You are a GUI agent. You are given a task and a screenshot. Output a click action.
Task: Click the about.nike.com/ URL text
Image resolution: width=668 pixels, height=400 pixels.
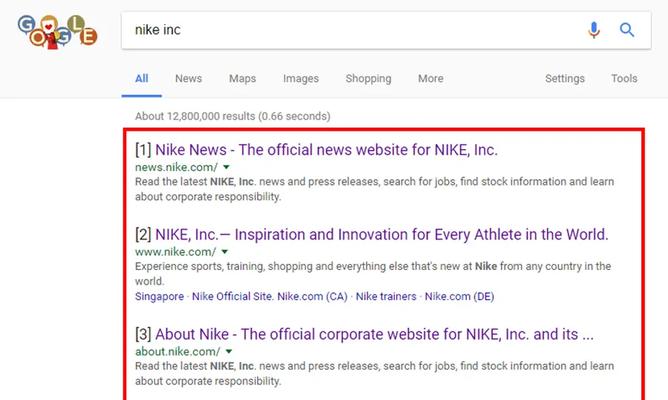pyautogui.click(x=178, y=351)
